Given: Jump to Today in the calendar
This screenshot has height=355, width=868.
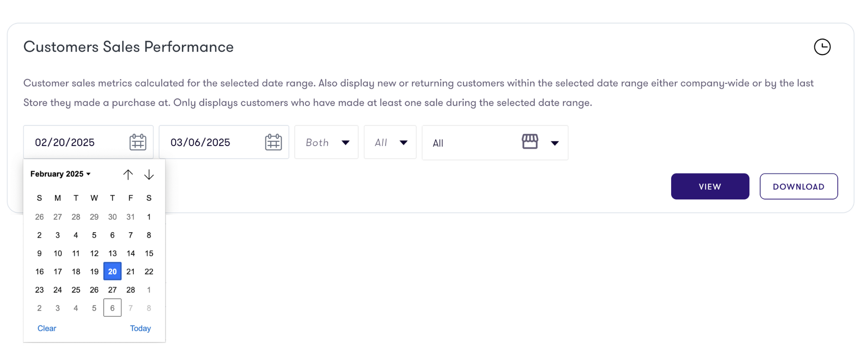Looking at the screenshot, I should pyautogui.click(x=140, y=328).
